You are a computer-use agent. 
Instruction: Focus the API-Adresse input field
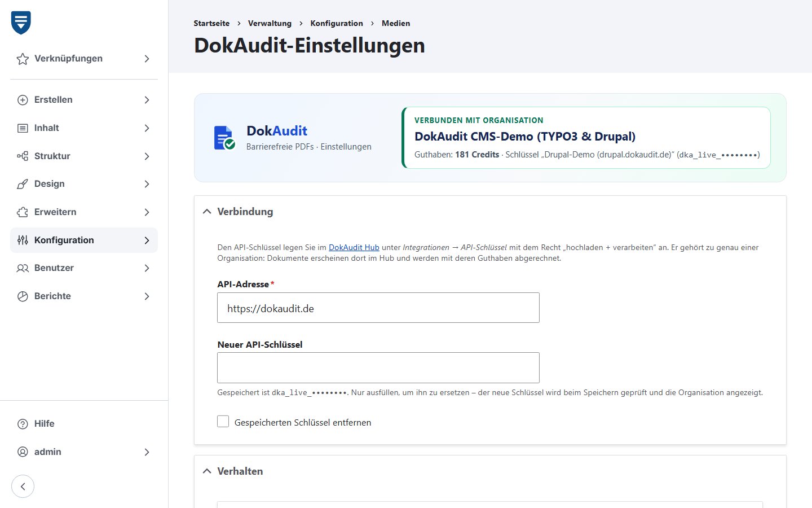(378, 308)
